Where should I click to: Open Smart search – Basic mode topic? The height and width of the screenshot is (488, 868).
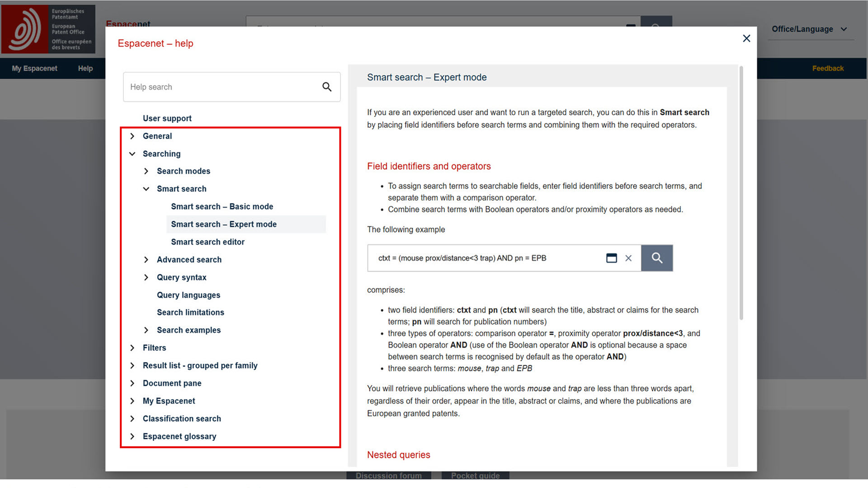pos(222,206)
